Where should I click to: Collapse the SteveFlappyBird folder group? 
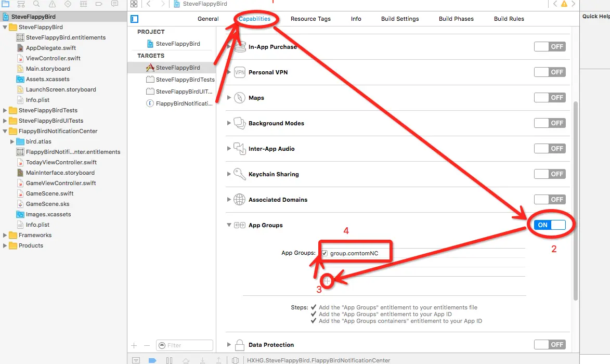coord(5,27)
